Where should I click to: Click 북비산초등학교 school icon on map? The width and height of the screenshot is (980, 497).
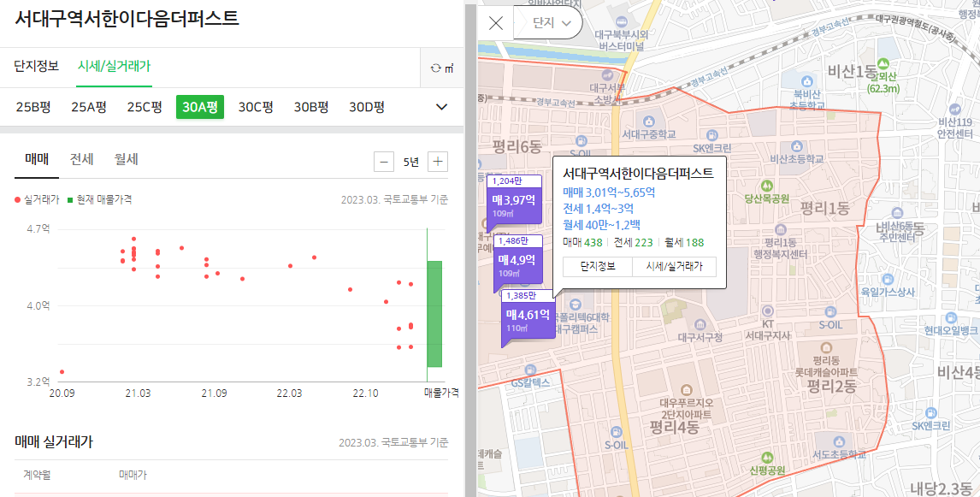pyautogui.click(x=807, y=81)
